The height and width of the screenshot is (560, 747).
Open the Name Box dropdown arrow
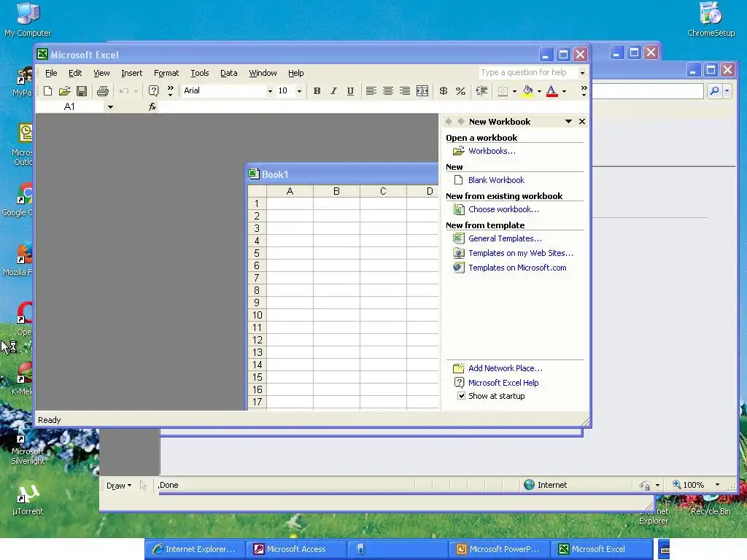pyautogui.click(x=110, y=106)
